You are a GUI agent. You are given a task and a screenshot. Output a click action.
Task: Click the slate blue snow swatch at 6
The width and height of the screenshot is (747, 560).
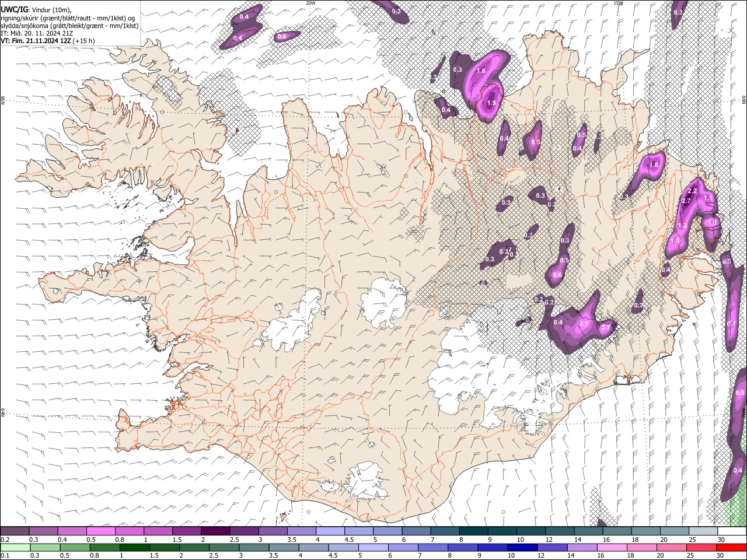pos(416,531)
